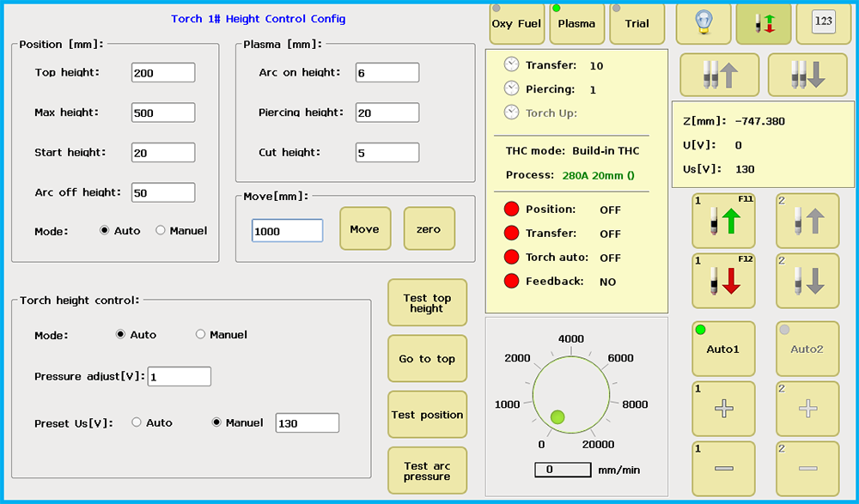Click the minus button for torch 1
Screen dimensions: 859x504
pos(723,469)
